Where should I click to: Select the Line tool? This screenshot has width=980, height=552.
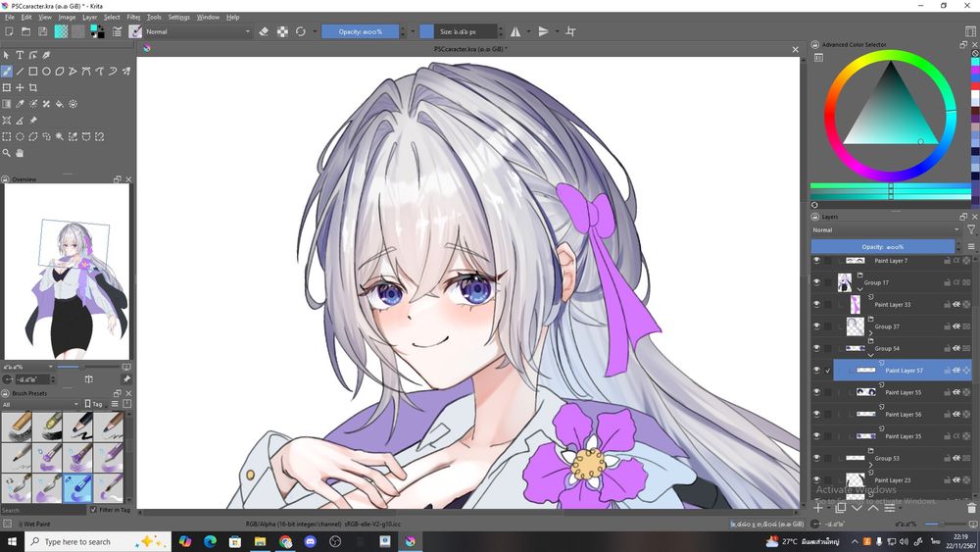point(20,72)
